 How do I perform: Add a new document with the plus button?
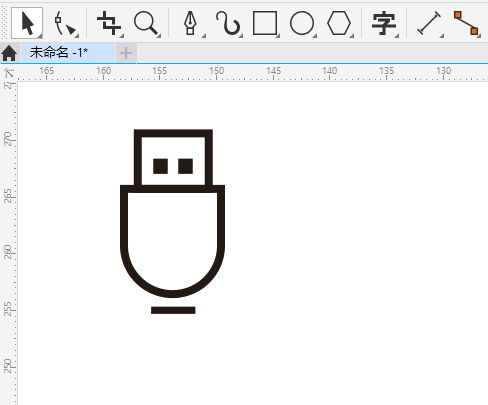(126, 53)
